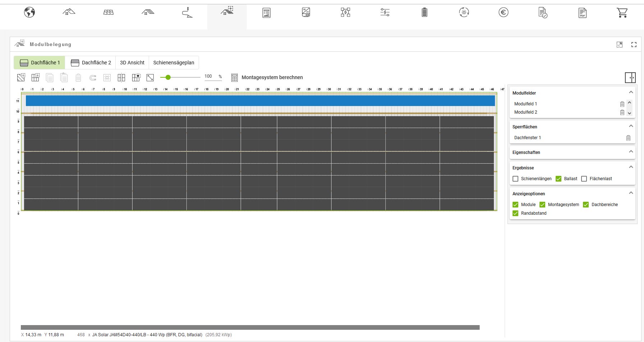This screenshot has width=644, height=342.
Task: Open the shopping cart icon
Action: (x=622, y=13)
